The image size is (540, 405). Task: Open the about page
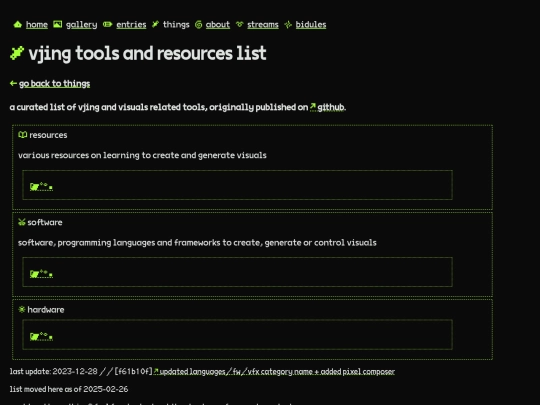(218, 24)
